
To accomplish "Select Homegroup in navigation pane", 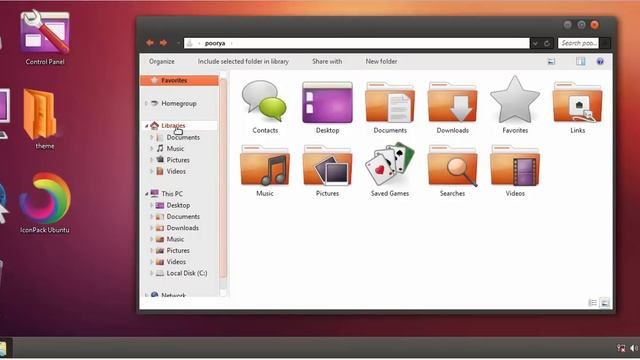I will [x=179, y=104].
